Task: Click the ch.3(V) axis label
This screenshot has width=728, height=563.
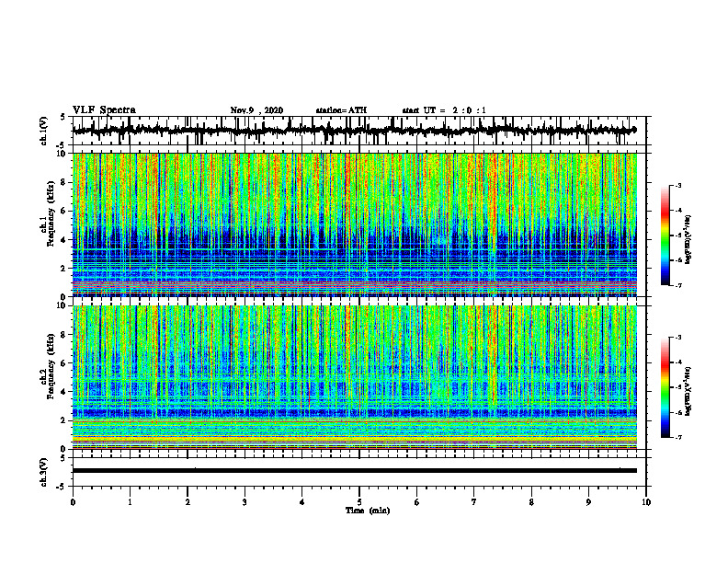Action: tap(44, 473)
